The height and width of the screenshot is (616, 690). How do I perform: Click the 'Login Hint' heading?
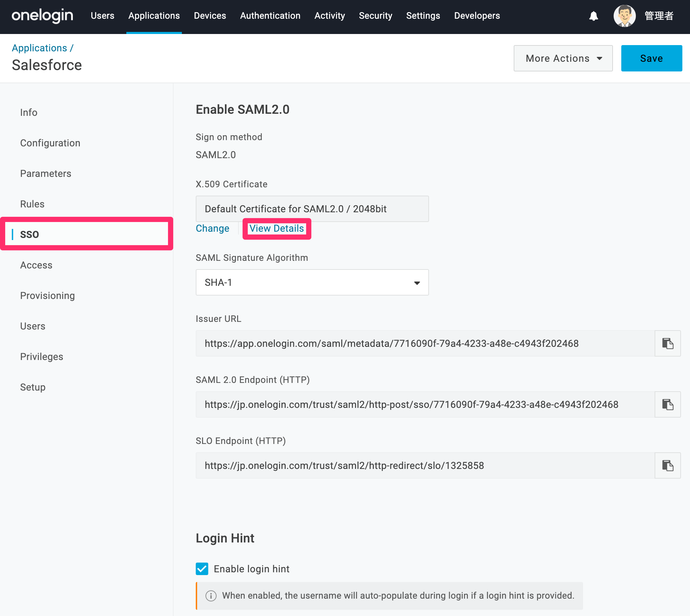[x=225, y=538]
